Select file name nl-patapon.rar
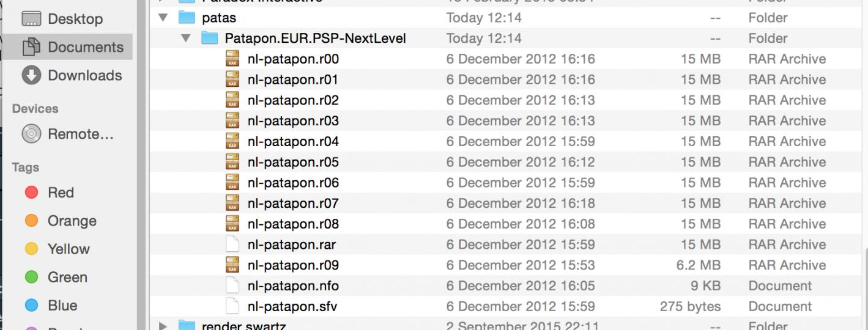Image resolution: width=868 pixels, height=330 pixels. click(x=292, y=244)
